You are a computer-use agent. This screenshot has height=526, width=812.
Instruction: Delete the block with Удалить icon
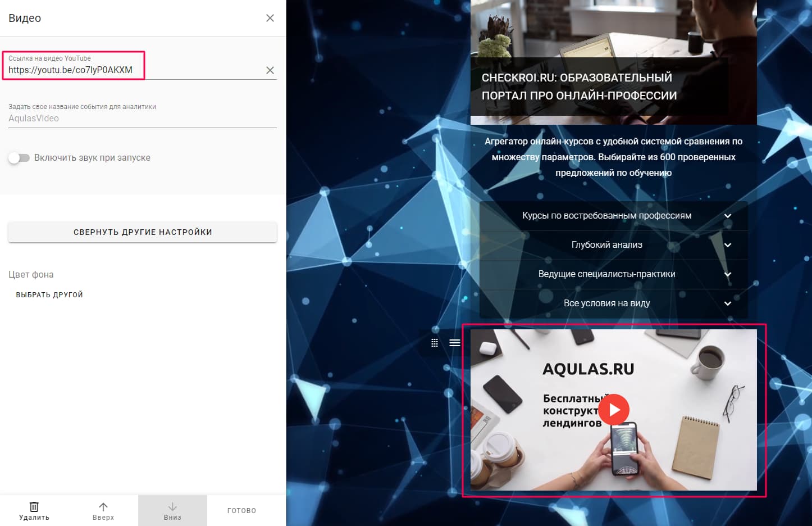[x=34, y=510]
